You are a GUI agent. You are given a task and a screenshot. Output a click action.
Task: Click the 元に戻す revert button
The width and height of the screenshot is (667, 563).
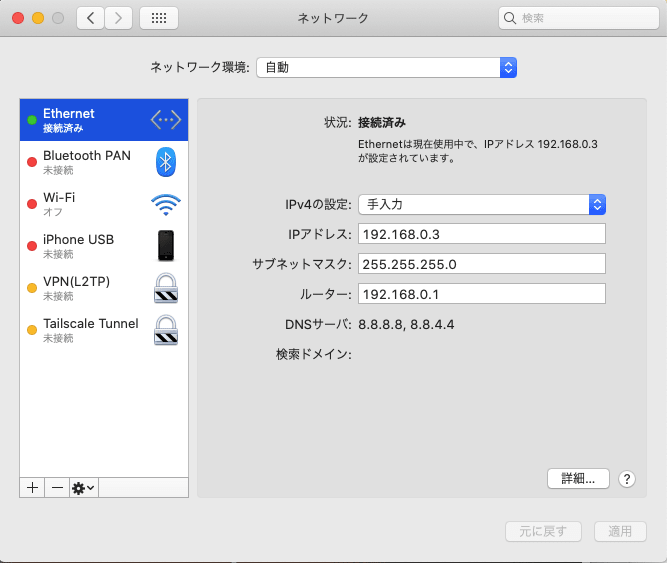[x=543, y=532]
